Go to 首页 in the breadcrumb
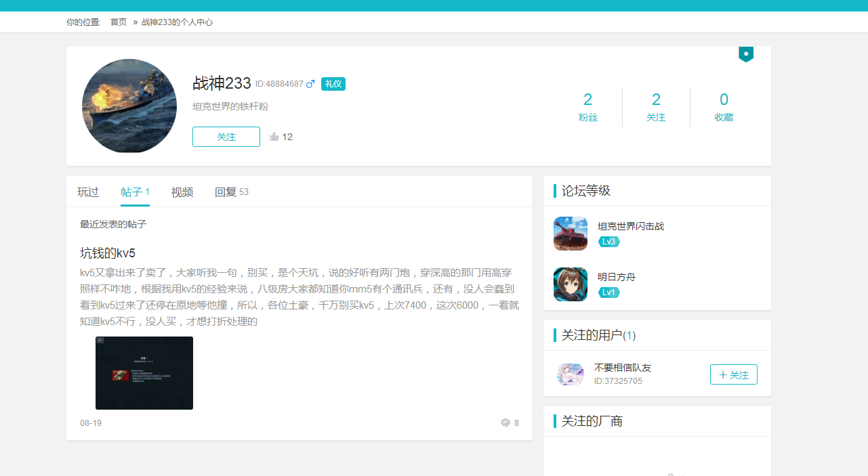This screenshot has height=476, width=868. (119, 22)
